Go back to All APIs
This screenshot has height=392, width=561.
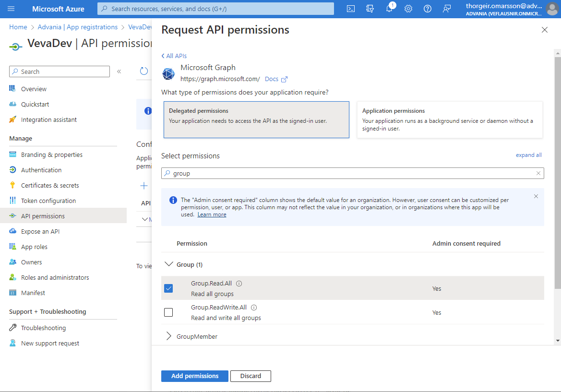coord(174,56)
